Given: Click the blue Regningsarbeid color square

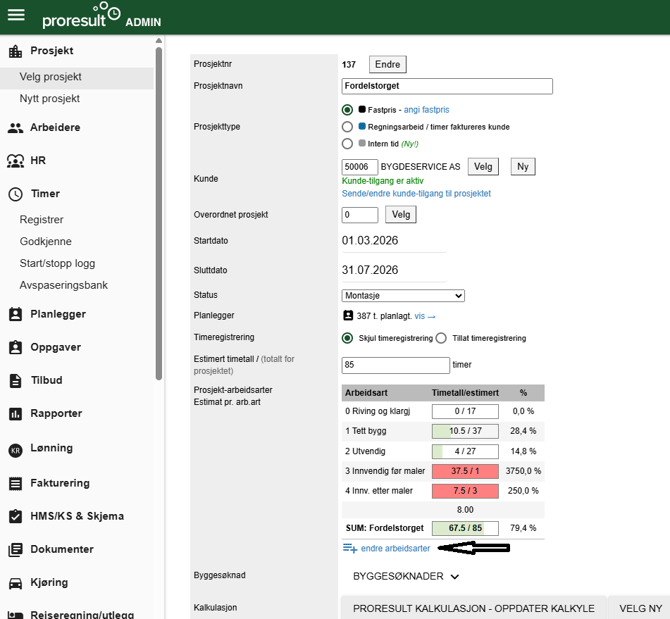Looking at the screenshot, I should (x=362, y=126).
